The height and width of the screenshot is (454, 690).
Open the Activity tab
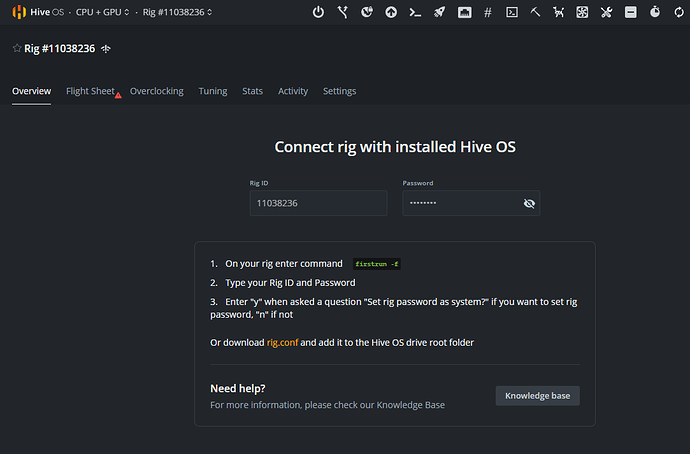(293, 91)
